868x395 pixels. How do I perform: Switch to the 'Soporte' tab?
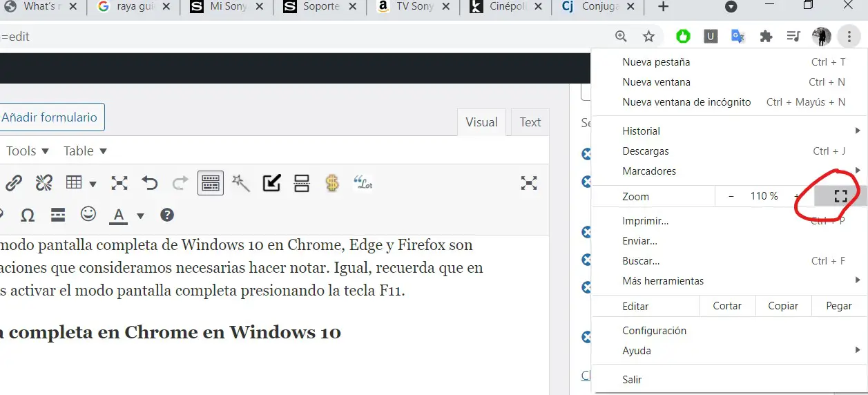[319, 7]
